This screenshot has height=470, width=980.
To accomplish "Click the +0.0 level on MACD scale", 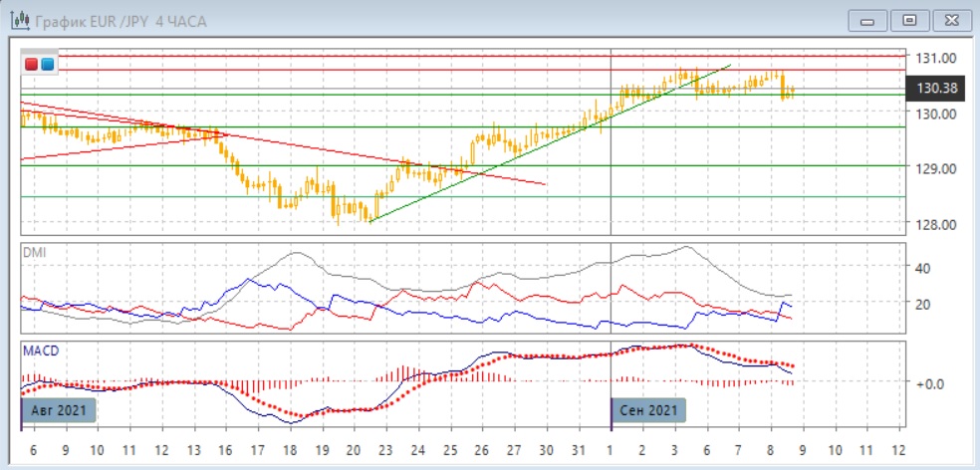I will pyautogui.click(x=928, y=383).
